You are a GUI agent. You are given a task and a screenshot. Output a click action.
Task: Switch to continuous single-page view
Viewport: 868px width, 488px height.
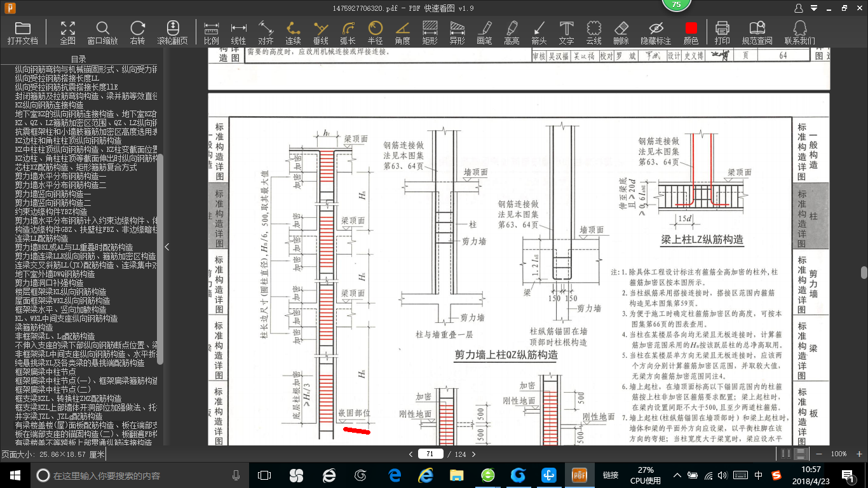801,454
